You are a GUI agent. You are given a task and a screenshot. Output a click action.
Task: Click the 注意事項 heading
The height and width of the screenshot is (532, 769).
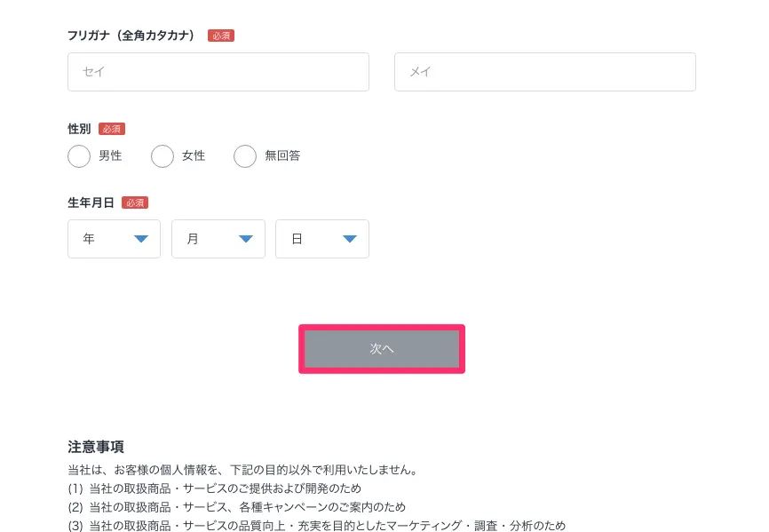tap(96, 447)
